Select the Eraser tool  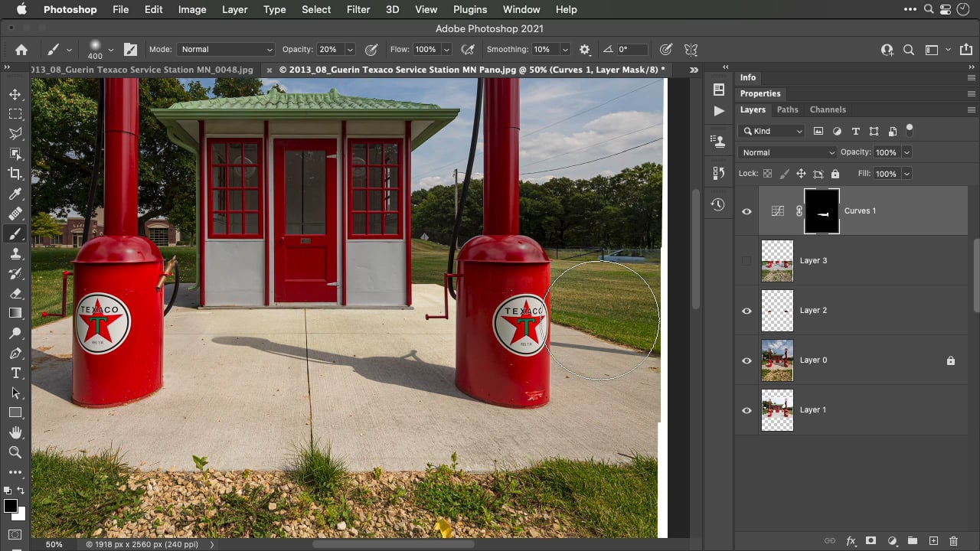(x=15, y=294)
